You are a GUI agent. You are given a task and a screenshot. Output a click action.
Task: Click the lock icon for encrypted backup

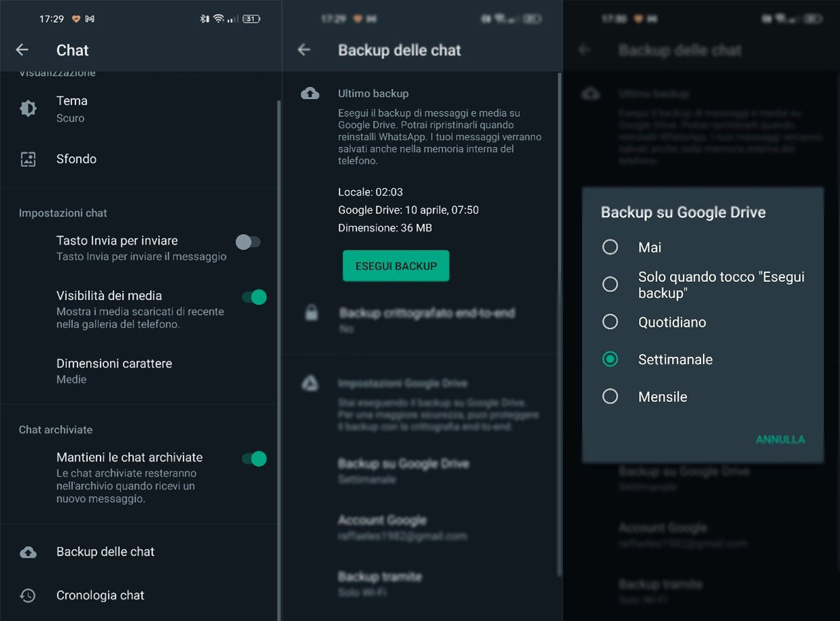coord(311,313)
